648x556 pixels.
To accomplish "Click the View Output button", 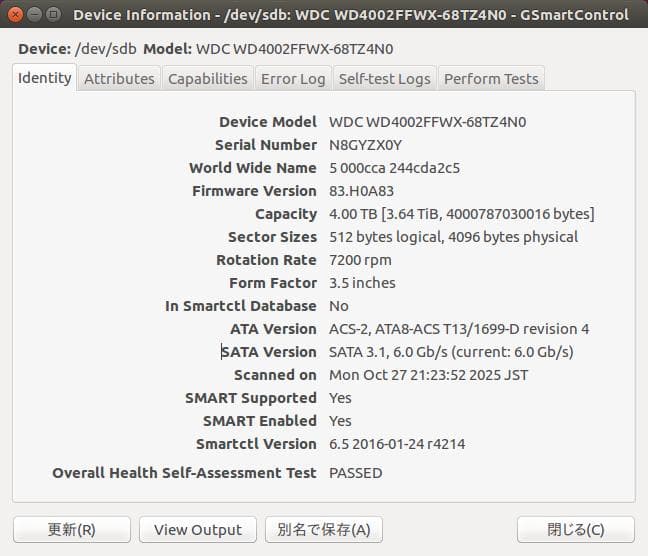I will pos(198,529).
